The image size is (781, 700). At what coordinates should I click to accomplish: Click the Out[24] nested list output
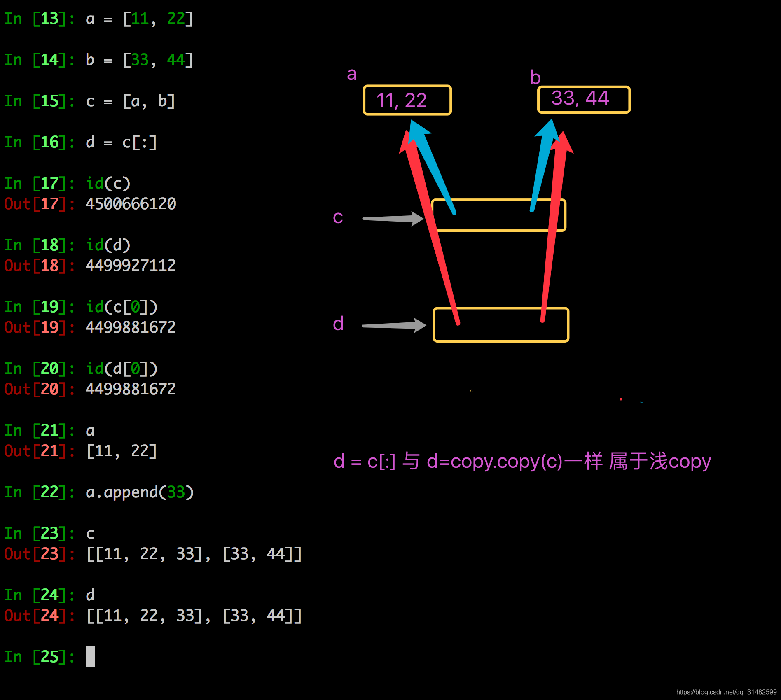[x=194, y=616]
